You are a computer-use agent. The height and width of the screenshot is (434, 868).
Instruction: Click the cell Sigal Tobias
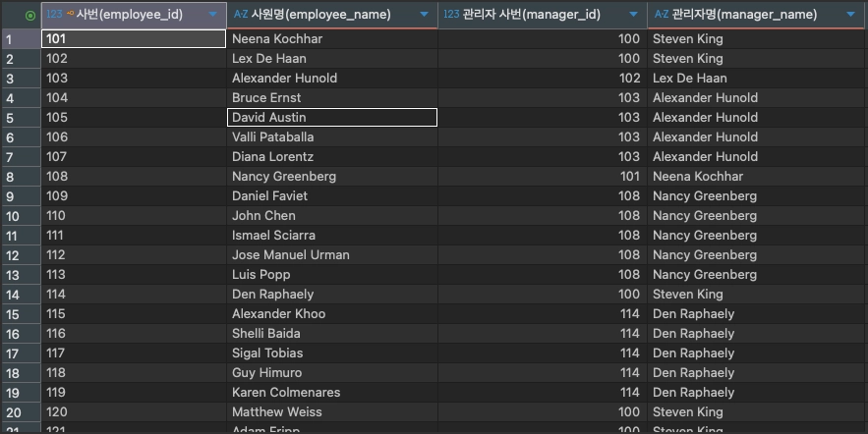tap(332, 353)
